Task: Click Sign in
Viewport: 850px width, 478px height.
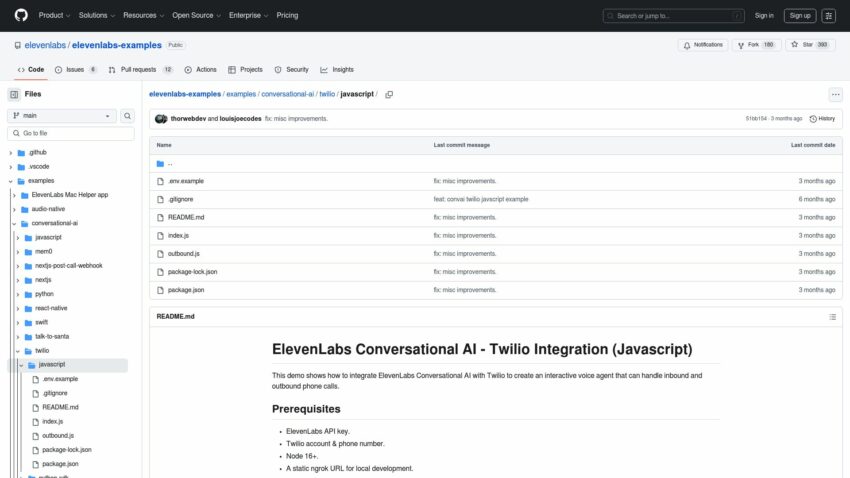Action: point(764,16)
